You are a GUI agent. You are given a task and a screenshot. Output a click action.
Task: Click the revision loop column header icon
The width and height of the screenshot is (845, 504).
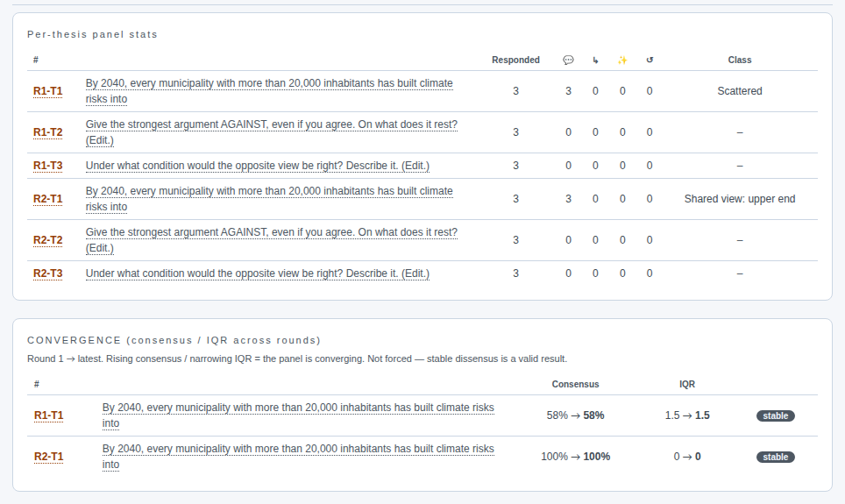pyautogui.click(x=650, y=60)
